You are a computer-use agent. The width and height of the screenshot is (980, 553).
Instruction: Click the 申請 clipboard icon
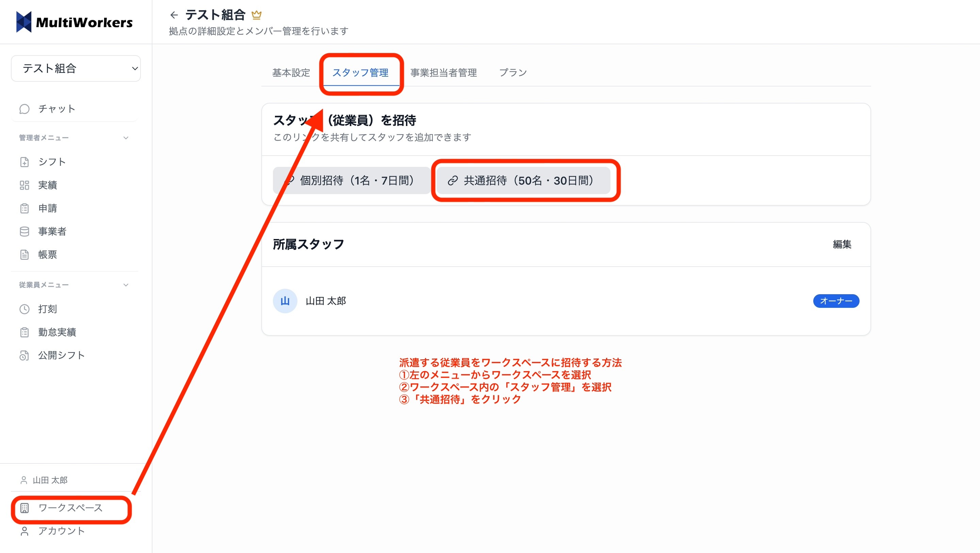(x=24, y=208)
